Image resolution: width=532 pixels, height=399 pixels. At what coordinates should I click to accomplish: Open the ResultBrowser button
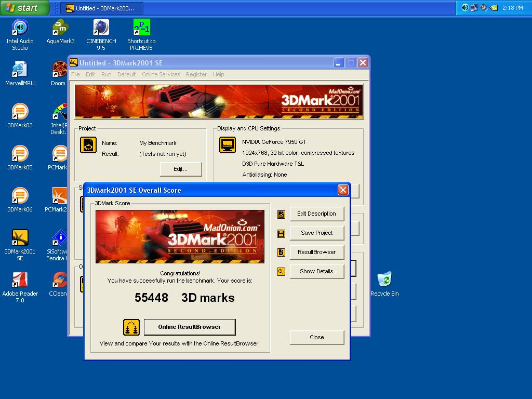[316, 252]
